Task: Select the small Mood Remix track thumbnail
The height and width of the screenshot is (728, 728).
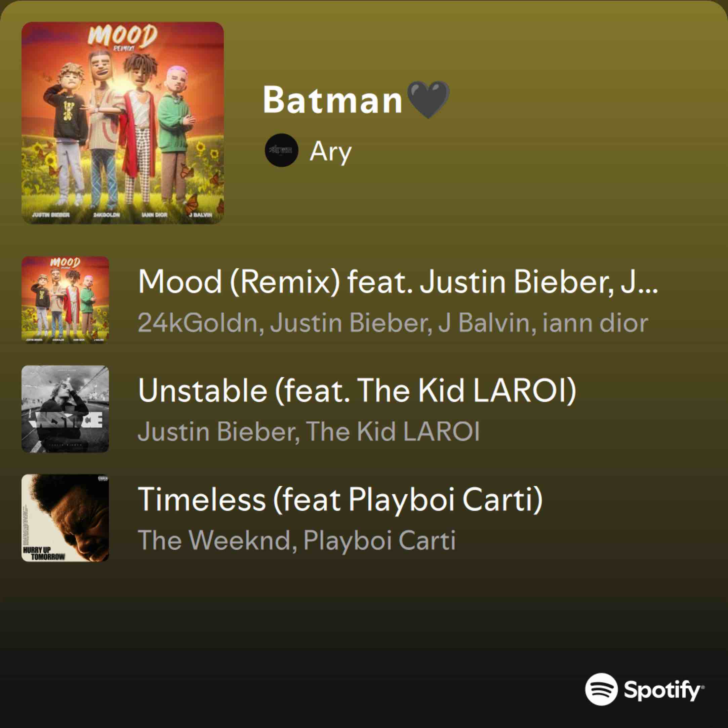Action: pyautogui.click(x=65, y=300)
